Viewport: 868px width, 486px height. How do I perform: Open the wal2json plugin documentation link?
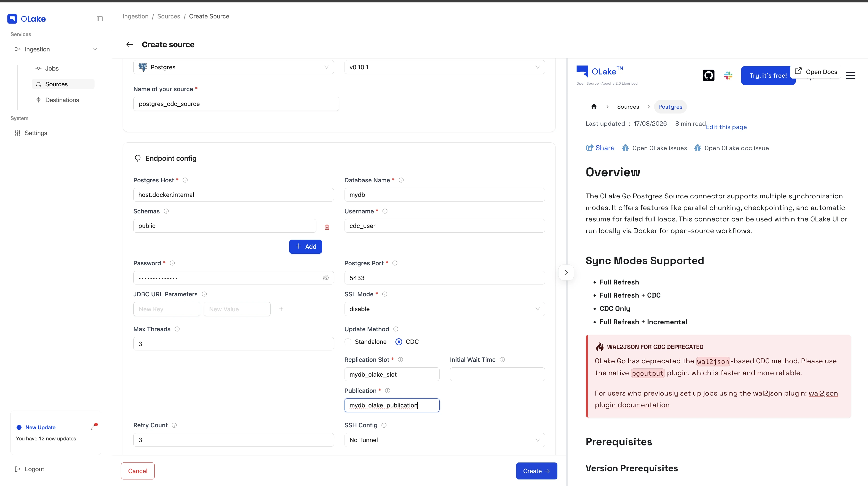tap(716, 399)
